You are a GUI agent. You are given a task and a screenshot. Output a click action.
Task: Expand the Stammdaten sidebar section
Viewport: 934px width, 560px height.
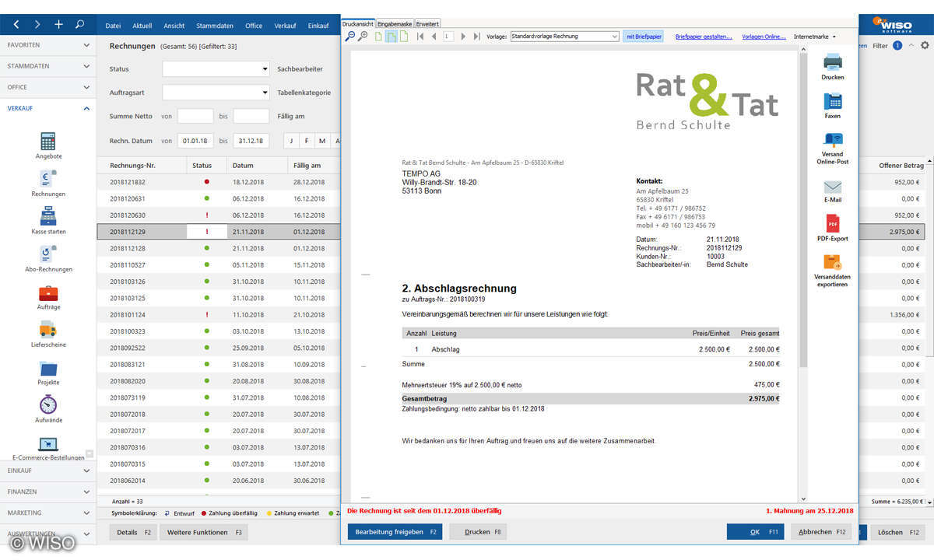point(48,66)
